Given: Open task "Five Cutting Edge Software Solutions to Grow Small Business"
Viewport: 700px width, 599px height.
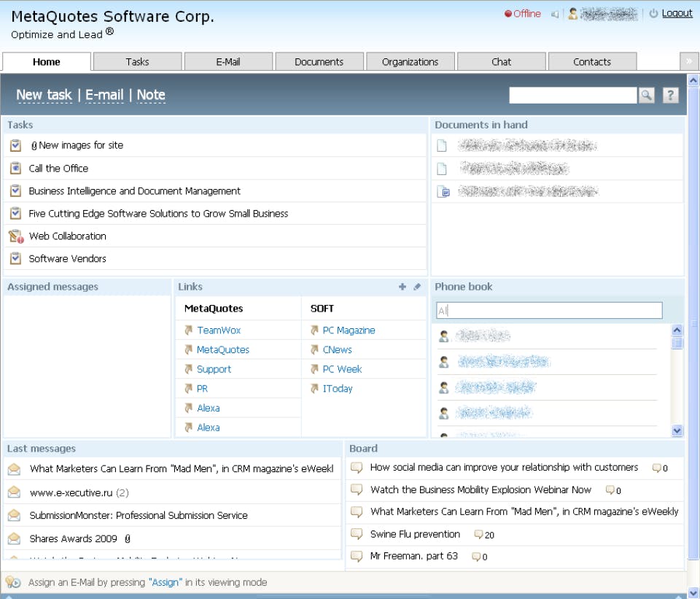Looking at the screenshot, I should [x=158, y=214].
